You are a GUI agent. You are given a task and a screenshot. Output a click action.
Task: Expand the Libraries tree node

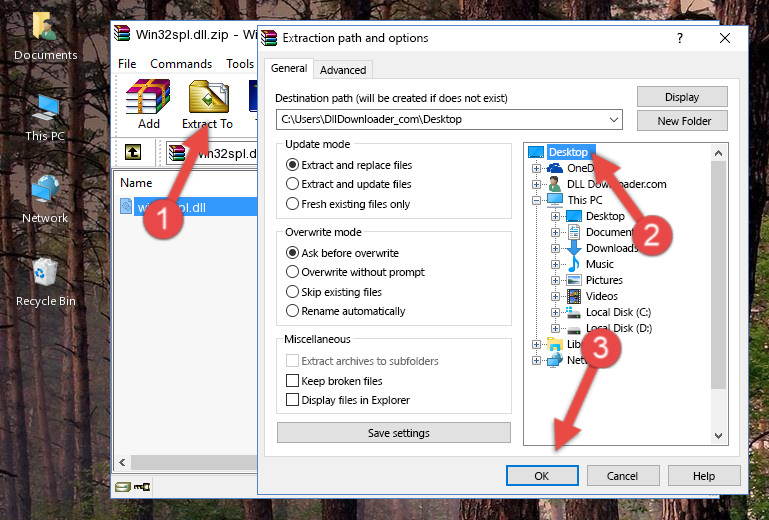coord(537,344)
